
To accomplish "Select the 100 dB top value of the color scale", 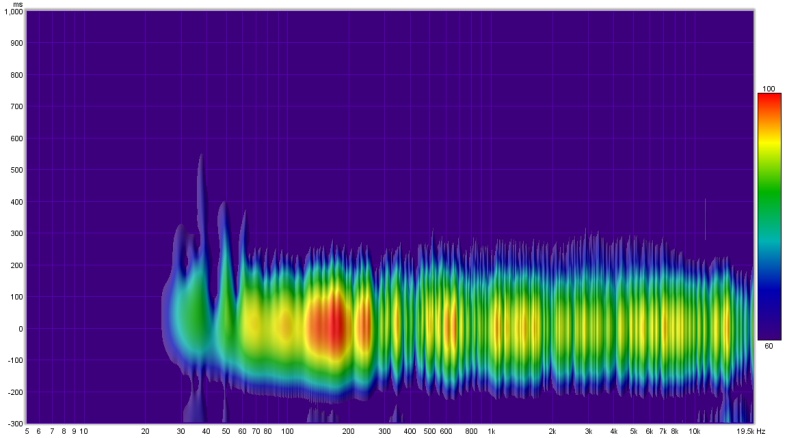I will [x=769, y=89].
